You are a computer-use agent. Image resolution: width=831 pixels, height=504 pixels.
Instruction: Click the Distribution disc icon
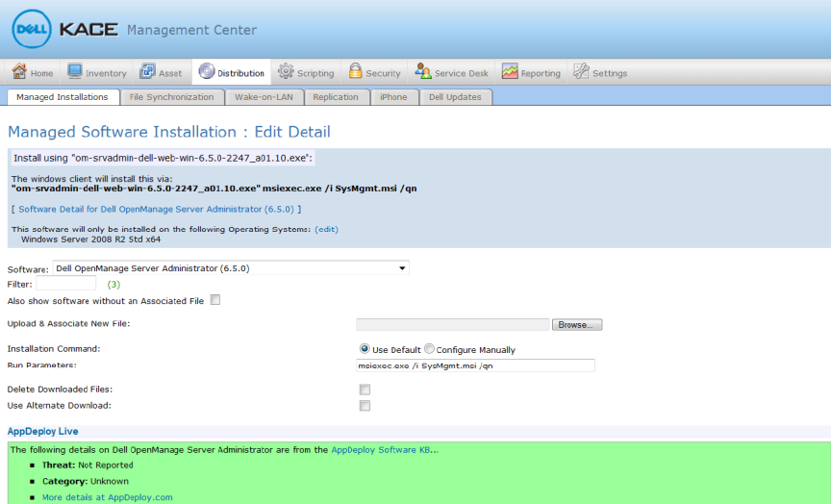[x=207, y=71]
